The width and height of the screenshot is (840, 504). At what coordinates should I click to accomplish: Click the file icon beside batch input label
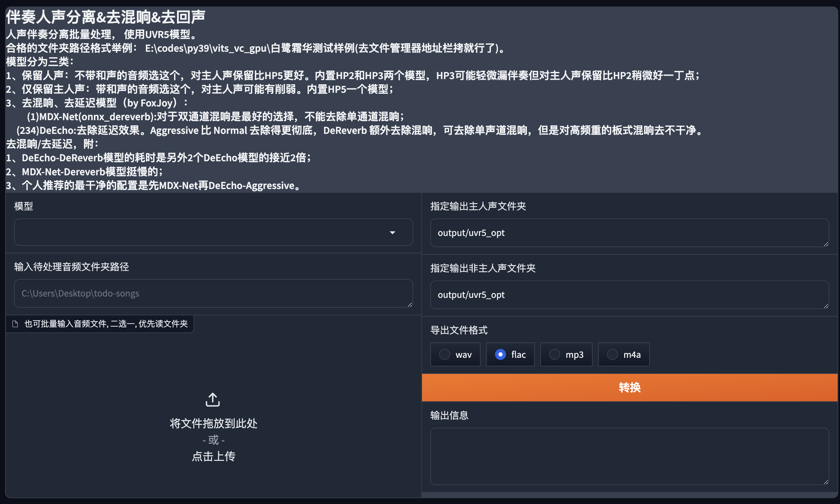coord(15,324)
